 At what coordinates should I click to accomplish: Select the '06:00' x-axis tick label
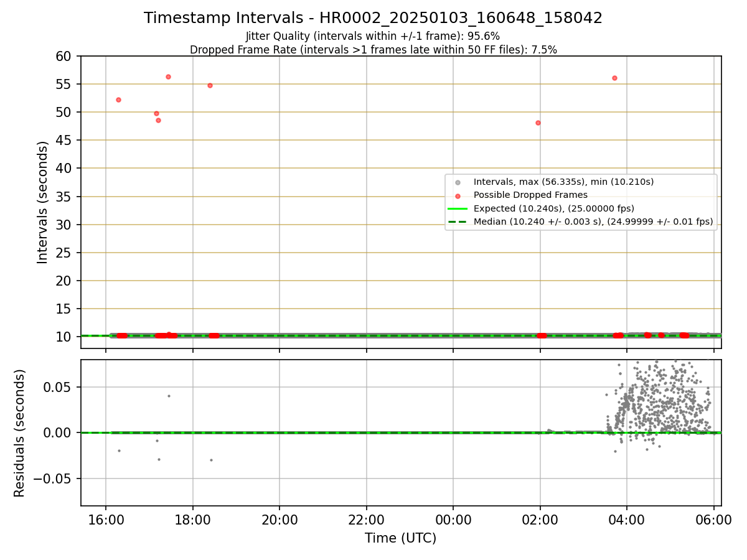713,520
